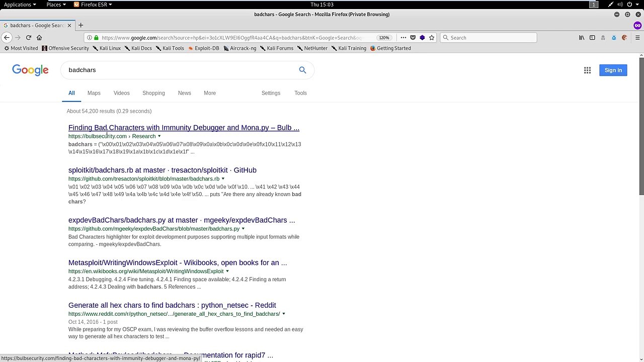The height and width of the screenshot is (362, 644).
Task: Open the Firefox home page
Action: [39, 38]
